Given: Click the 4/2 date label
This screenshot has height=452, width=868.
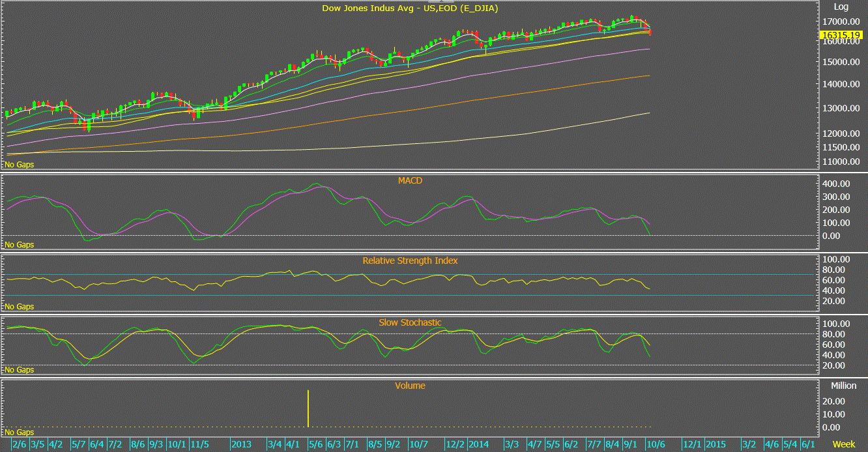Looking at the screenshot, I should (x=56, y=445).
